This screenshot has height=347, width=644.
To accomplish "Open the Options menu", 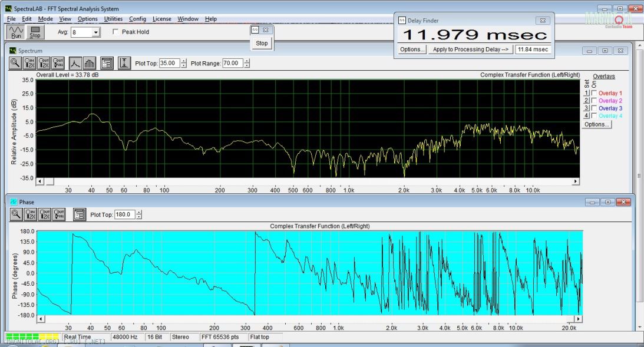I will (x=87, y=19).
